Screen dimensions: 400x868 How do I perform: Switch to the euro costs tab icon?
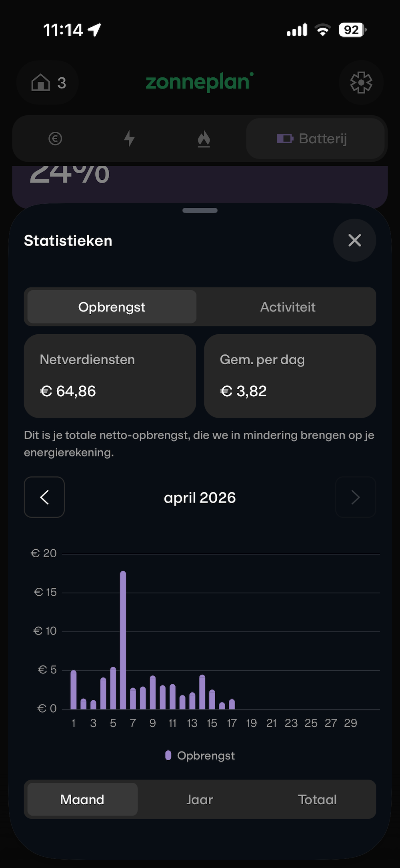point(55,139)
